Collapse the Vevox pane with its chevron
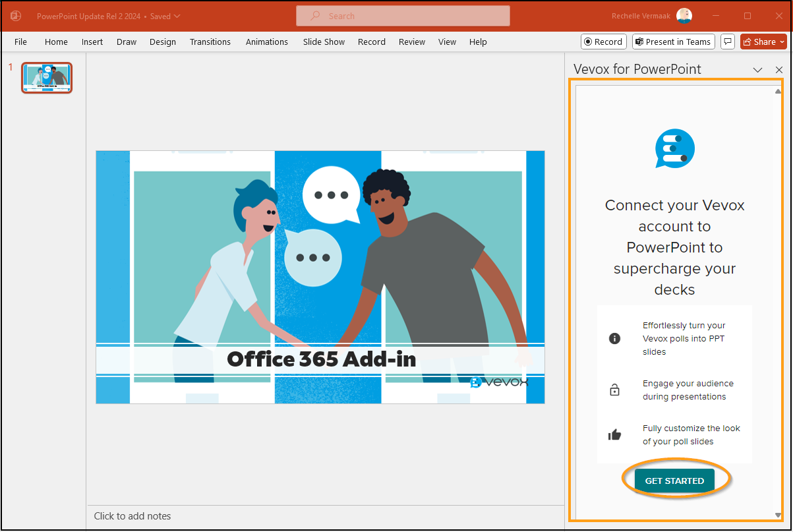The image size is (793, 532). coord(757,69)
